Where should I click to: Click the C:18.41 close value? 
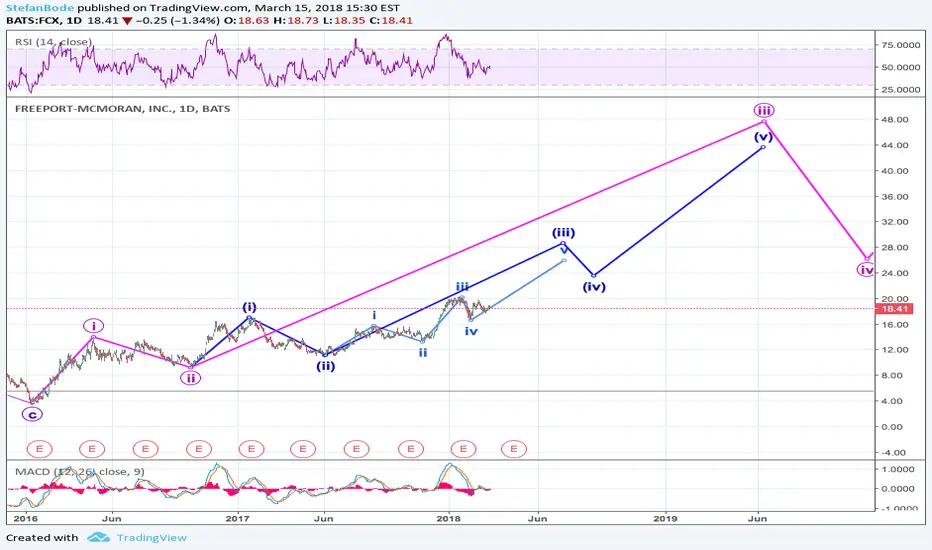(391, 20)
